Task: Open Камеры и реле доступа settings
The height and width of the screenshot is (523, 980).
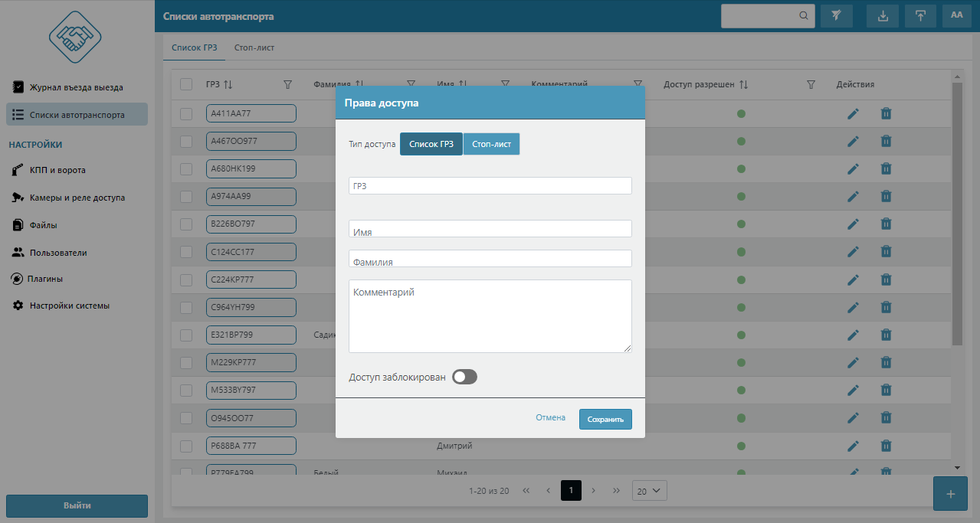Action: coord(77,198)
